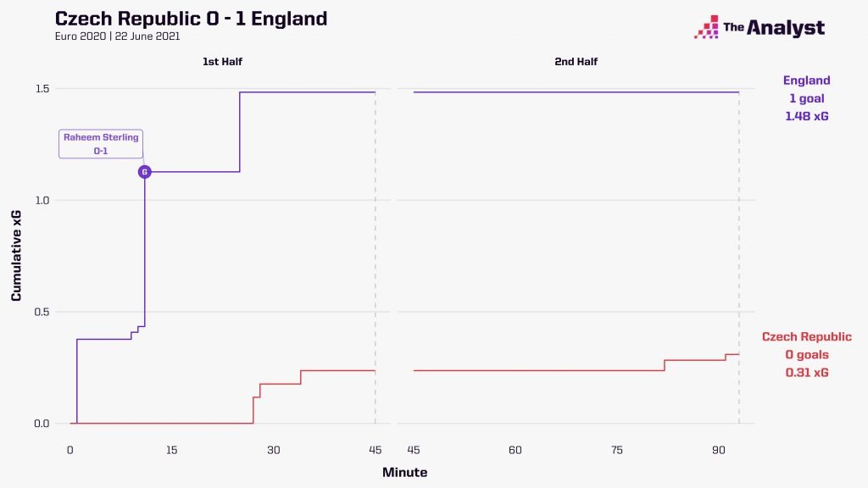
Task: Click the Cumulative xG axis title
Action: [17, 256]
